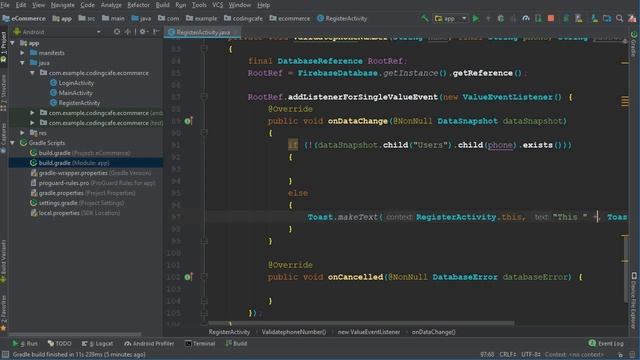Stop the running app with red square

[551, 18]
